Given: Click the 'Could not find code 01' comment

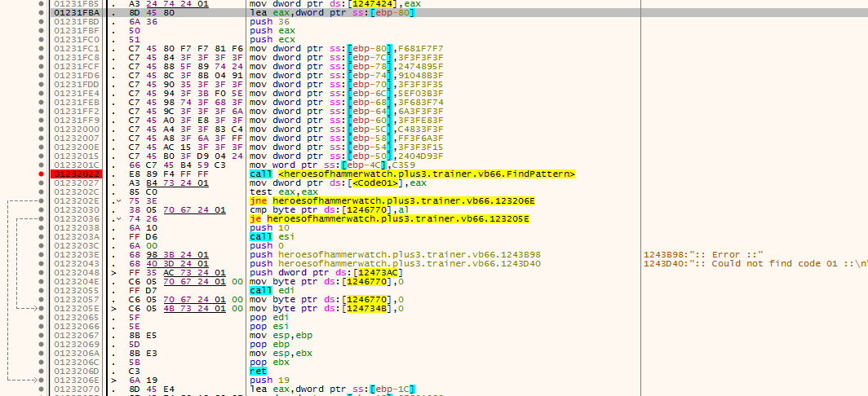Looking at the screenshot, I should 755,263.
